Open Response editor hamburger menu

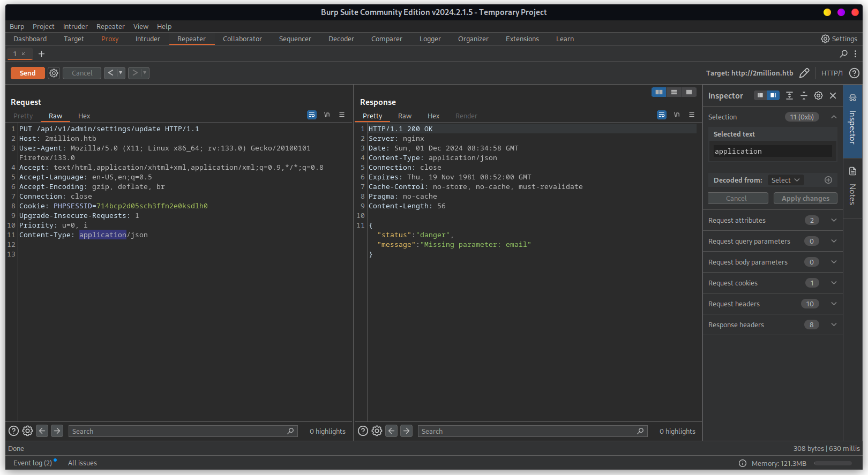692,115
